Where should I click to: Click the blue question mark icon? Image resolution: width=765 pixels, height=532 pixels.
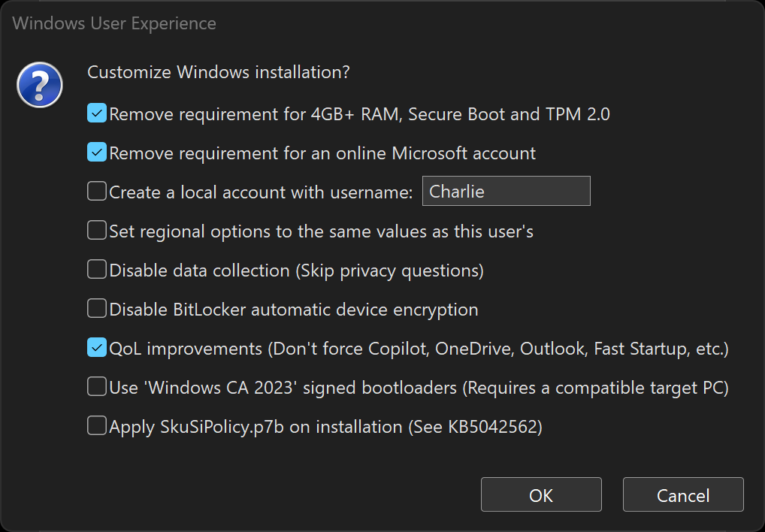(x=40, y=84)
